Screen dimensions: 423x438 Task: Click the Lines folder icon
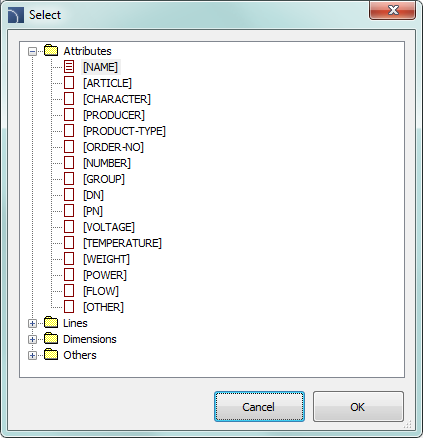51,322
